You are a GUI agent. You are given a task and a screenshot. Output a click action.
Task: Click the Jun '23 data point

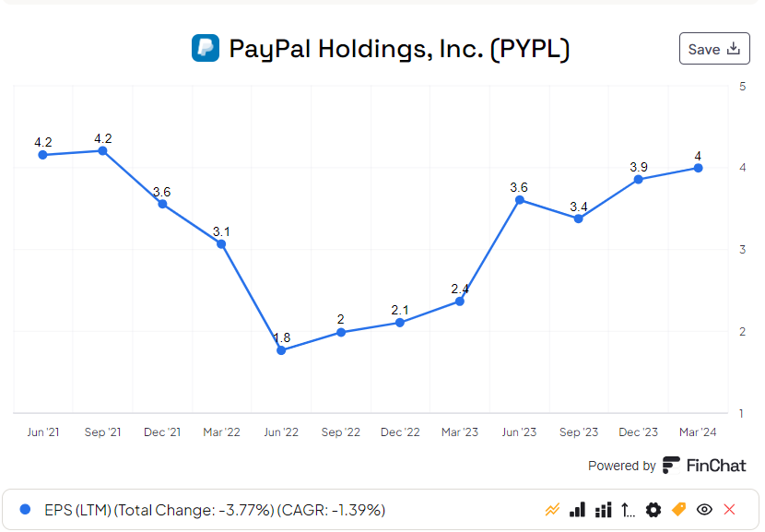(x=520, y=200)
